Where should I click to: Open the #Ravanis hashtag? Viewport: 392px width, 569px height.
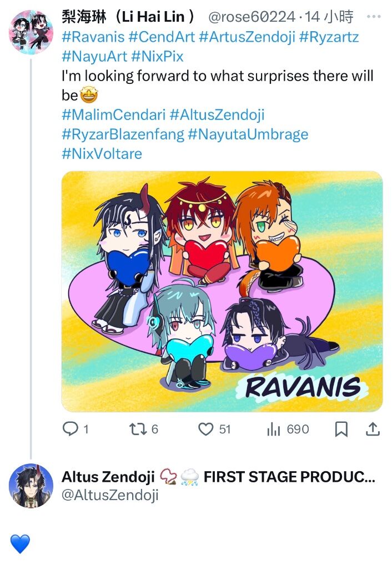coord(93,37)
